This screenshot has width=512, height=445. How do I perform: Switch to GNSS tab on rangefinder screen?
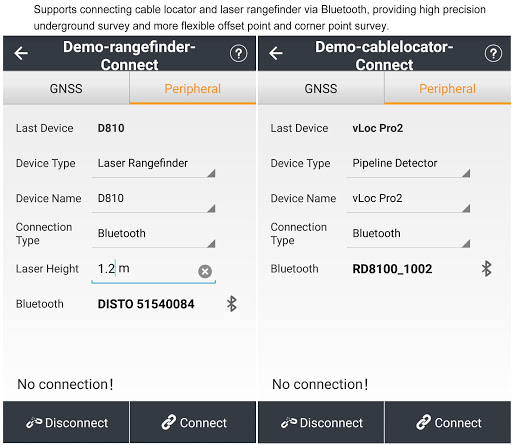coord(66,89)
